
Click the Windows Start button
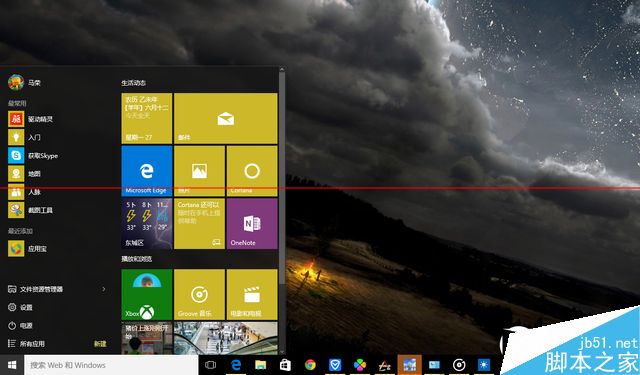point(12,365)
